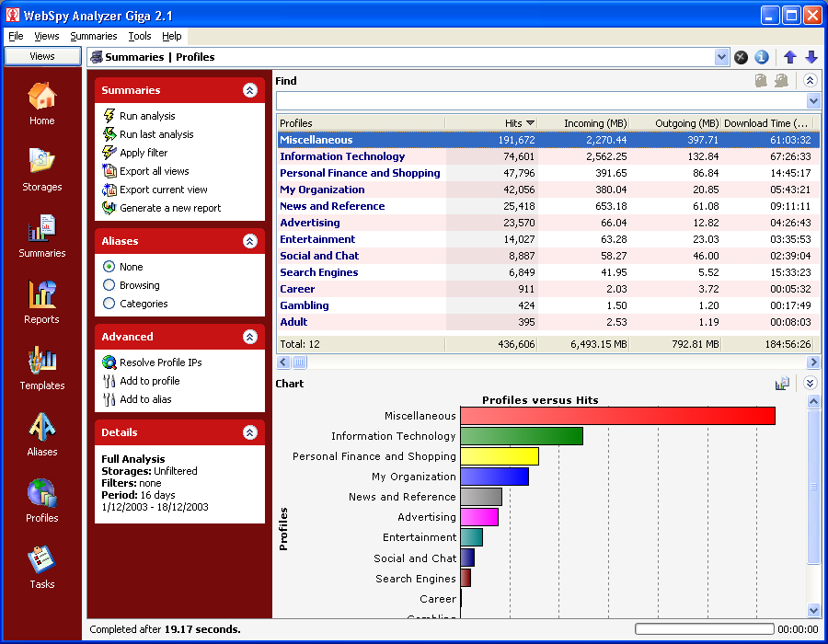Click the Add to alias link

click(x=145, y=399)
